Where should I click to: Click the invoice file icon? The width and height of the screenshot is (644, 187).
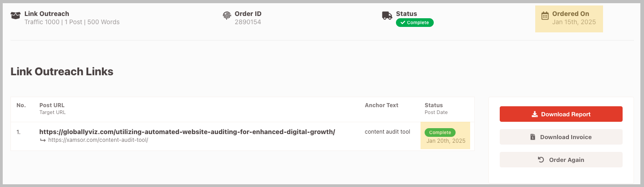click(532, 137)
